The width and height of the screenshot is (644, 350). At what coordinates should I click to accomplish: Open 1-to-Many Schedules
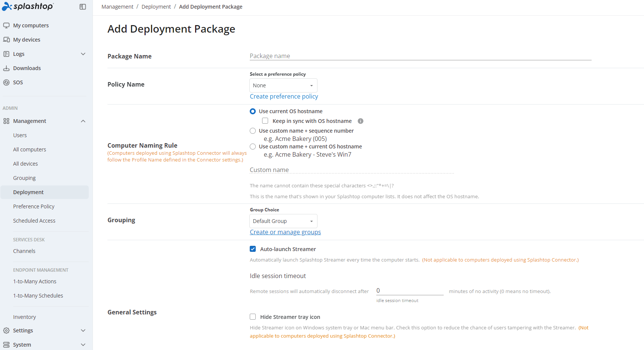pyautogui.click(x=38, y=296)
